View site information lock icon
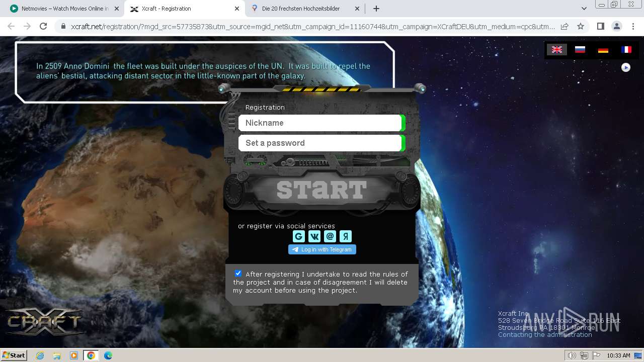This screenshot has width=644, height=362. click(x=63, y=26)
